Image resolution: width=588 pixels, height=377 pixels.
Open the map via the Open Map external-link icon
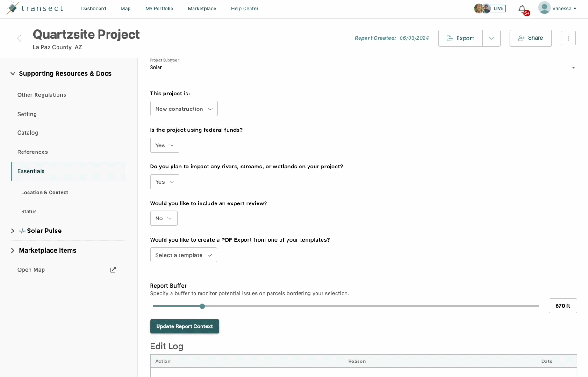point(113,269)
